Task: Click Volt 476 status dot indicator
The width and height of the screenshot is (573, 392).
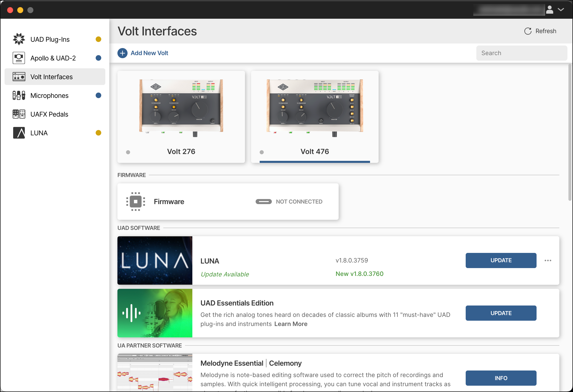Action: (x=262, y=152)
